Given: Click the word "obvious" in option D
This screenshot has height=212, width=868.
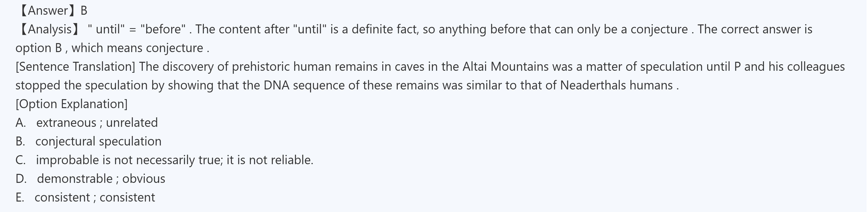Looking at the screenshot, I should click(x=144, y=179).
